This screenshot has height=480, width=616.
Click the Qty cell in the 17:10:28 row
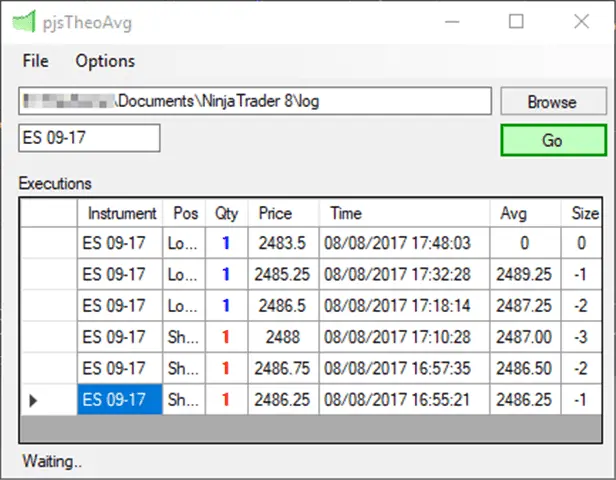click(x=227, y=337)
